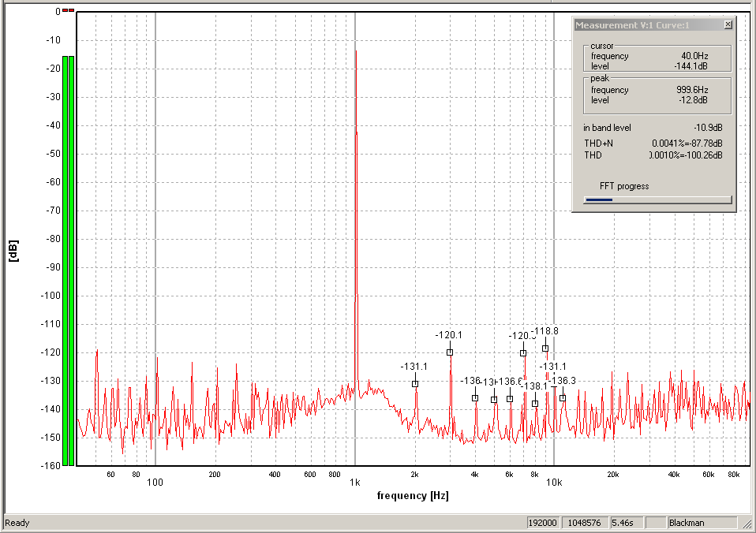The width and height of the screenshot is (756, 533).
Task: Click the peak frequency 999.6Hz value
Action: pos(692,90)
